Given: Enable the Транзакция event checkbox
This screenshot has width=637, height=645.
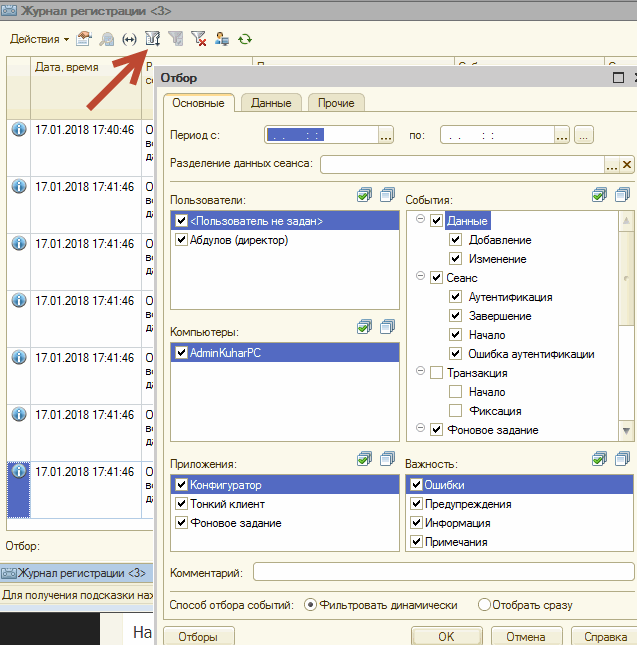Looking at the screenshot, I should [x=436, y=373].
